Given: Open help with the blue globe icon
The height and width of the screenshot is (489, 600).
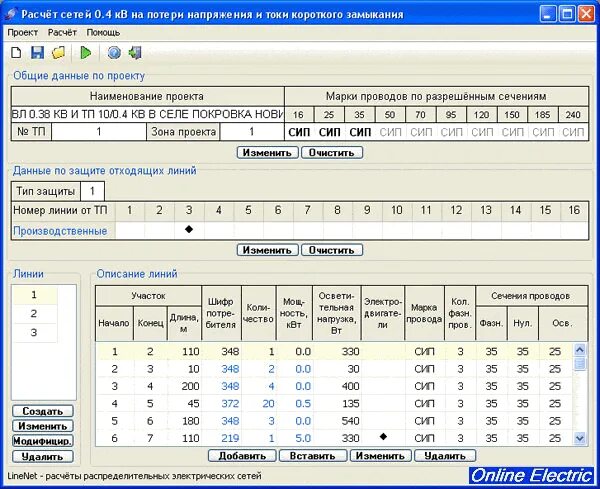Looking at the screenshot, I should click(114, 52).
